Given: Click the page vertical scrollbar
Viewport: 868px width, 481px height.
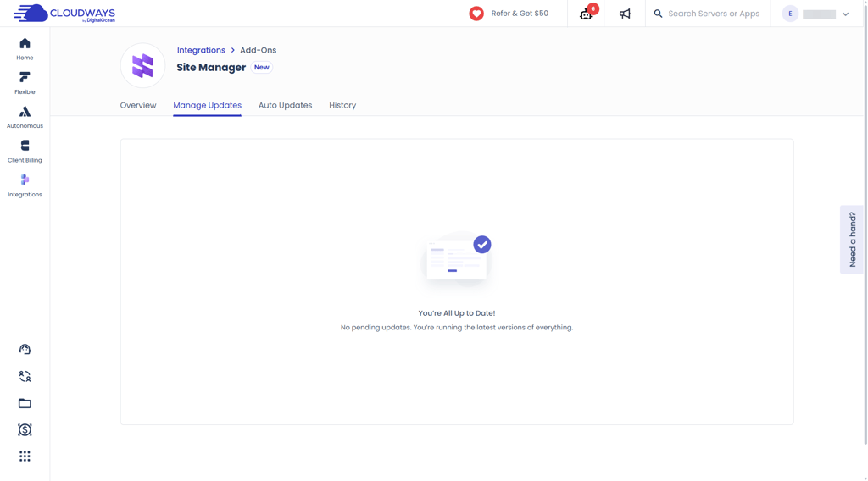Looking at the screenshot, I should tap(865, 223).
